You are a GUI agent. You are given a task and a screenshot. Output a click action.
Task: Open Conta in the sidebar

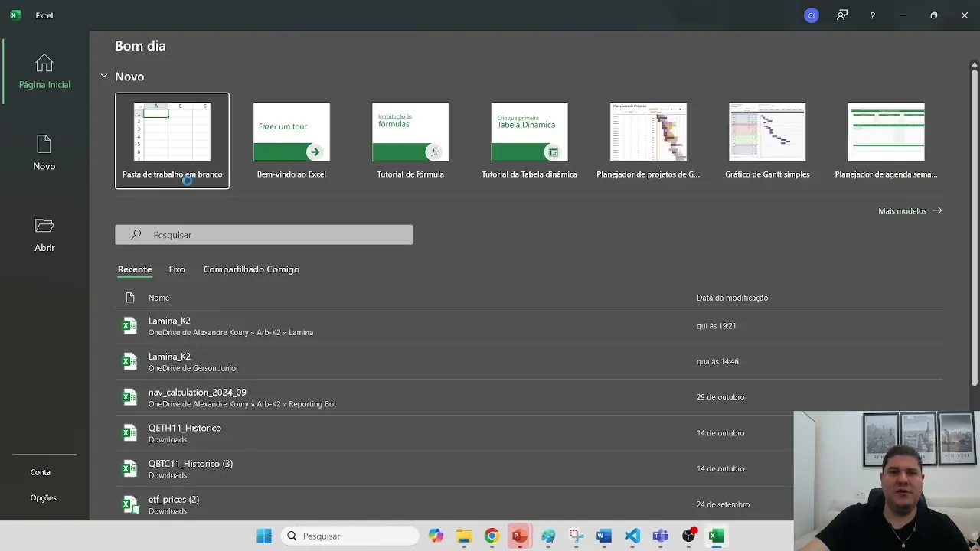[x=41, y=472]
